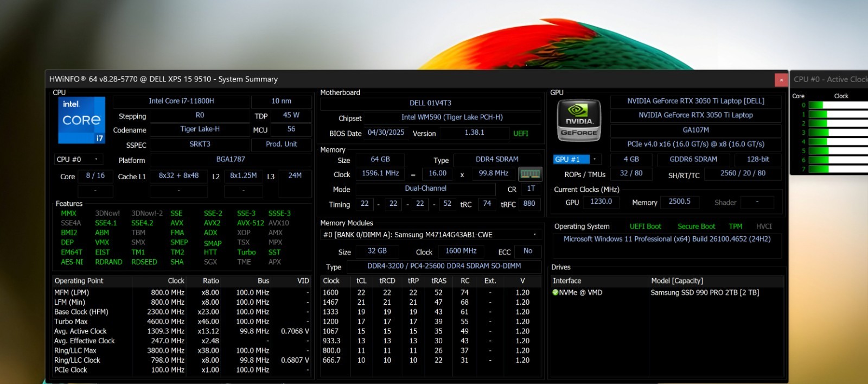Click the green NVMe drive status icon
The width and height of the screenshot is (868, 384).
556,293
